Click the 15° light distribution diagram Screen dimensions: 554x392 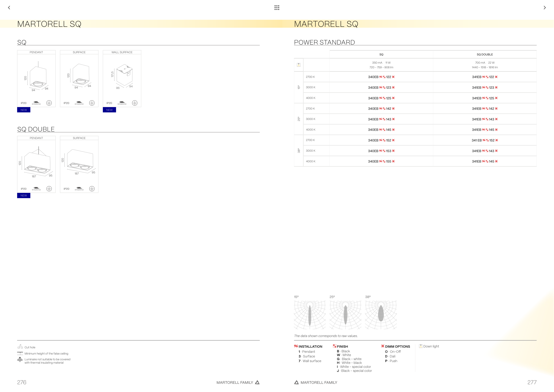point(310,315)
